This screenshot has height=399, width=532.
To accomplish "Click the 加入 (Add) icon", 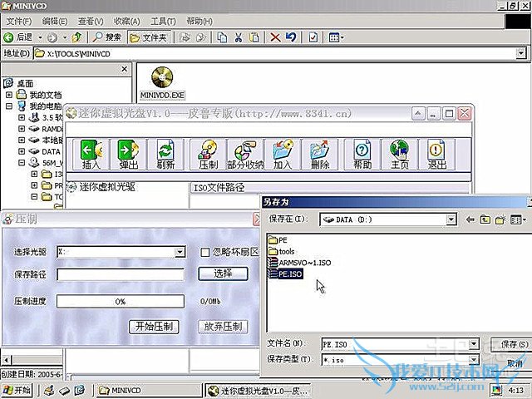I will pyautogui.click(x=283, y=155).
